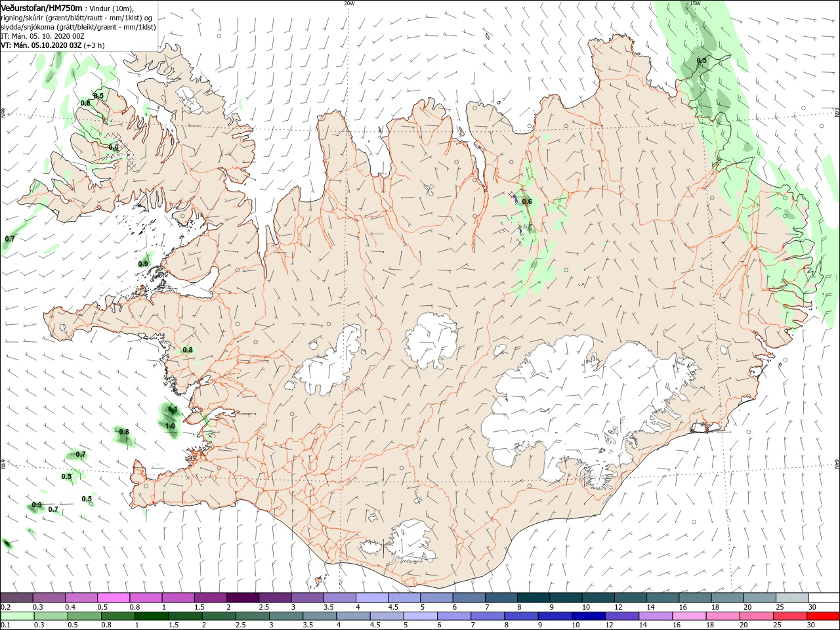The width and height of the screenshot is (840, 630).
Task: Click the bright red swatch ending the rain scale
Action: [824, 616]
